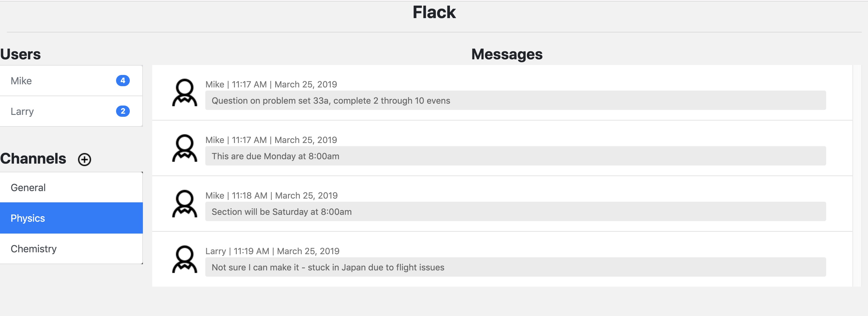Viewport: 868px width, 316px height.
Task: Click avatar icon on due Monday message
Action: point(185,148)
